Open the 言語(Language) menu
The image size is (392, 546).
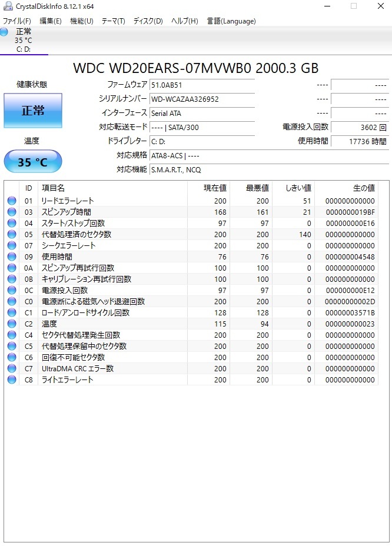231,21
